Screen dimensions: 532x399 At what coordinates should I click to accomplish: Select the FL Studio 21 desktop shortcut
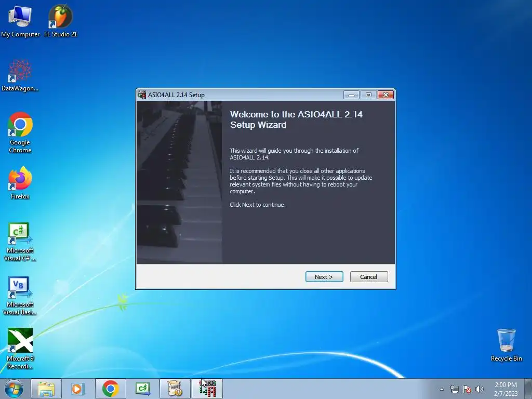60,21
